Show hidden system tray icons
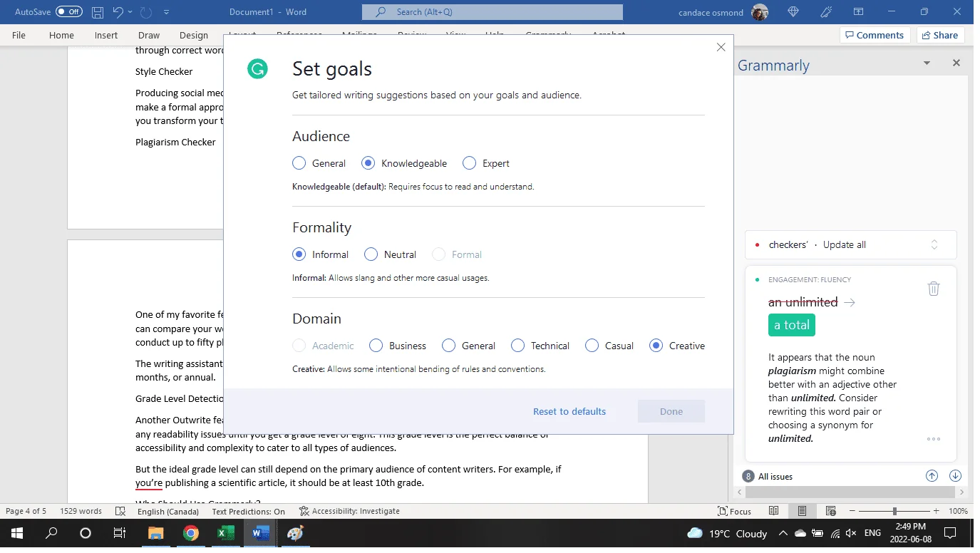The height and width of the screenshot is (553, 980). 783,533
